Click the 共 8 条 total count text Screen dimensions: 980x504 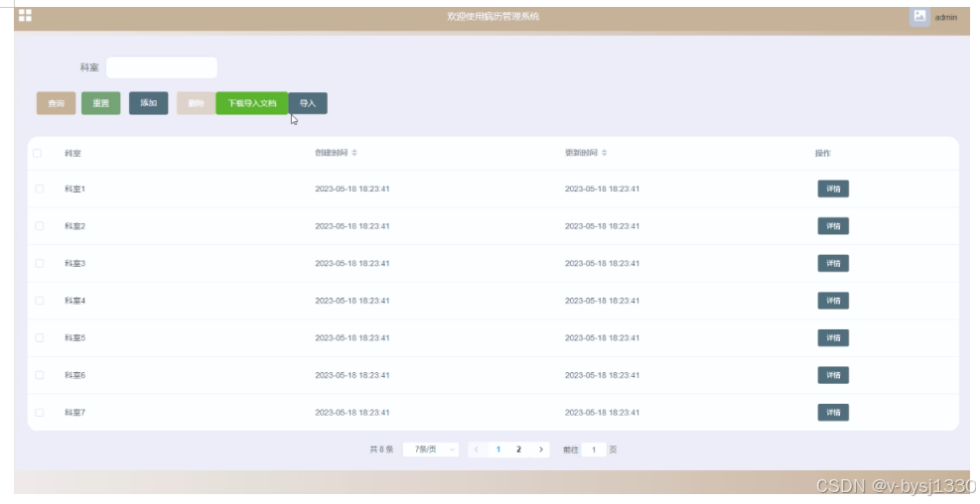pyautogui.click(x=381, y=449)
